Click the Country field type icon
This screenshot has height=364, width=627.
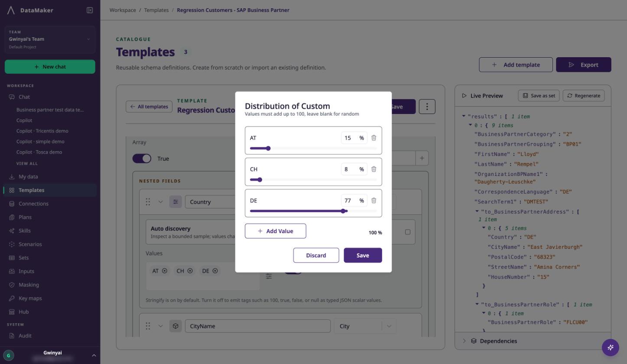pyautogui.click(x=175, y=201)
